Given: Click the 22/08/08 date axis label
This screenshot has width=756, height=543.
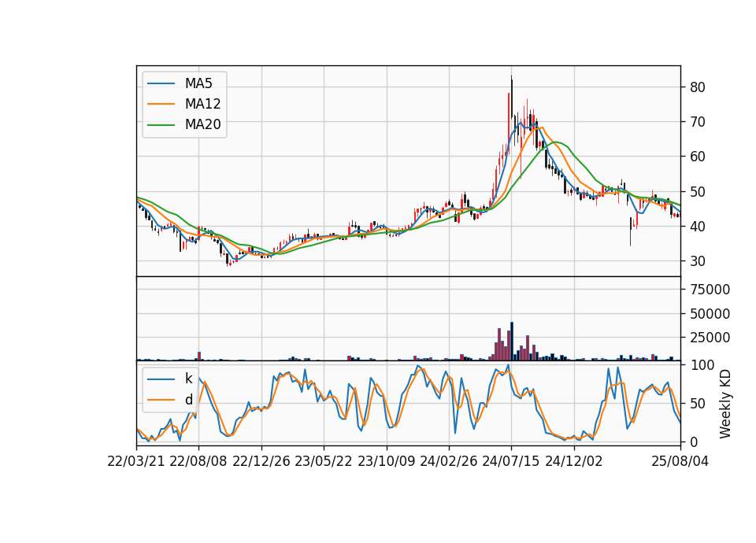Looking at the screenshot, I should tap(198, 461).
